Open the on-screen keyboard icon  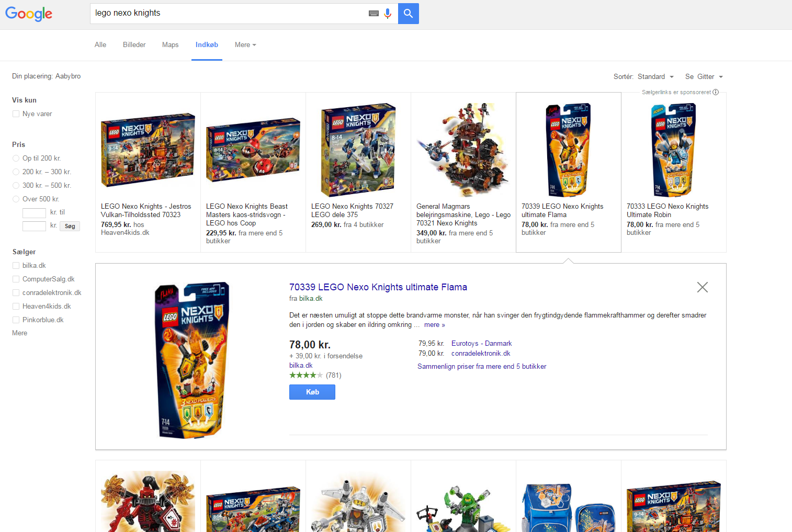pos(374,14)
